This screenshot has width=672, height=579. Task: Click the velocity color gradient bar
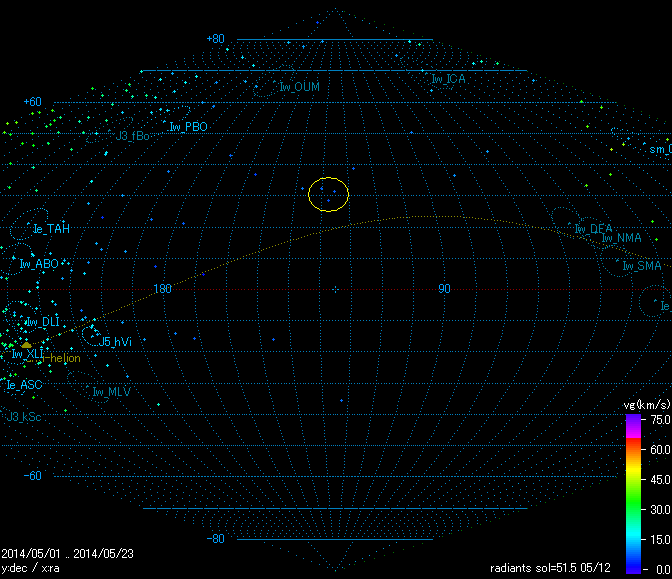click(x=633, y=494)
